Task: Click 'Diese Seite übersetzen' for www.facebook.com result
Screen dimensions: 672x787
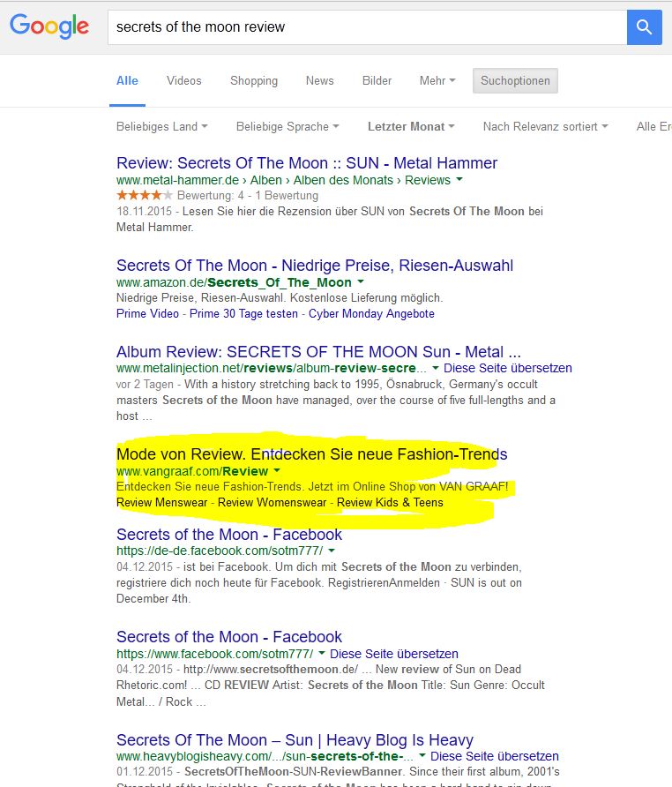Action: tap(394, 654)
